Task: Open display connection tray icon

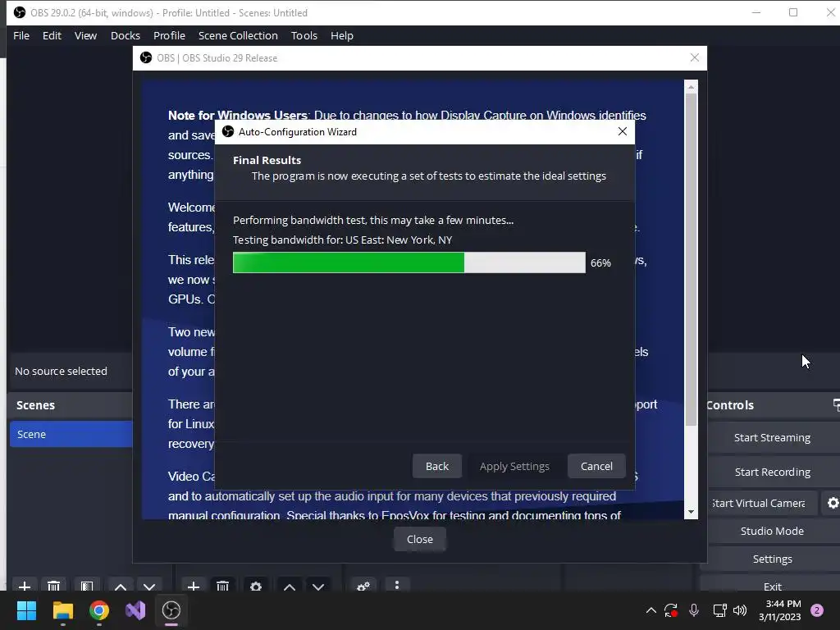Action: (x=719, y=609)
